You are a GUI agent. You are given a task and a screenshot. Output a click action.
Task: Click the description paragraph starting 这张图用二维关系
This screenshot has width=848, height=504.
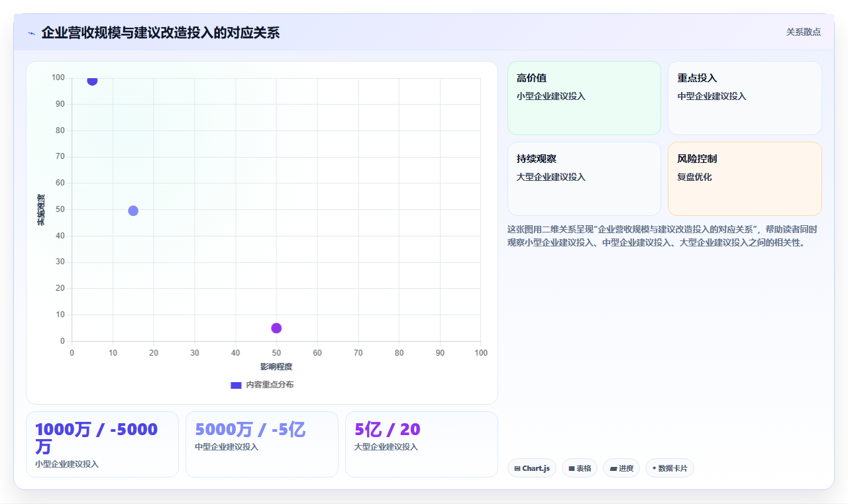pyautogui.click(x=662, y=236)
